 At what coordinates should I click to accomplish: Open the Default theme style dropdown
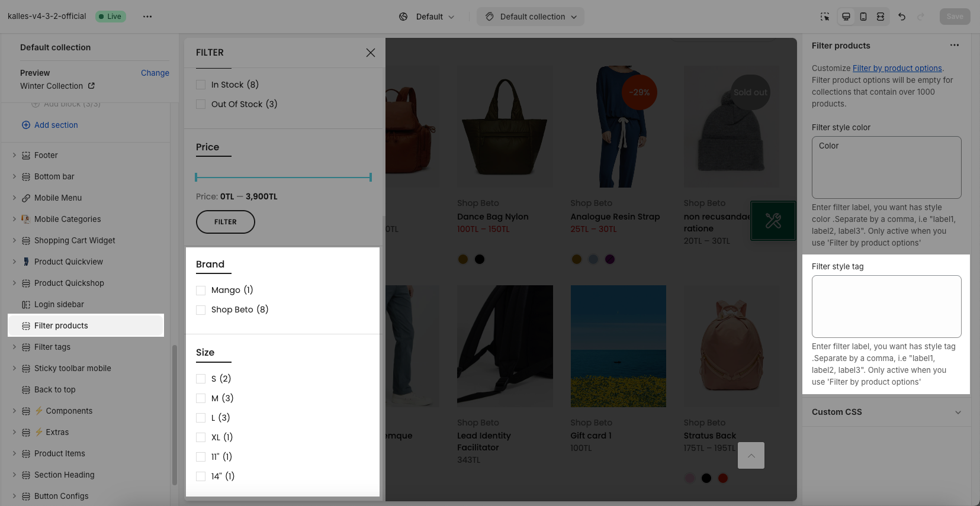pyautogui.click(x=427, y=17)
